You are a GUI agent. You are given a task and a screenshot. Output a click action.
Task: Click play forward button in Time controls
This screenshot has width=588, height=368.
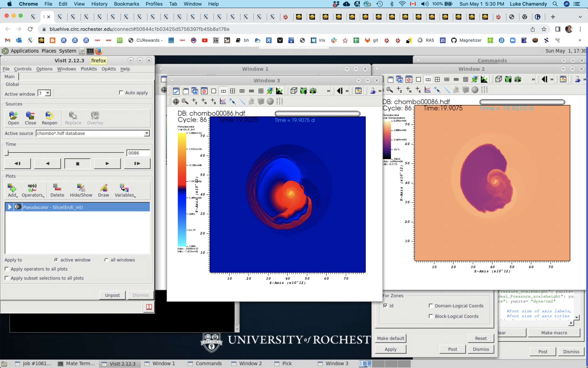pos(107,163)
